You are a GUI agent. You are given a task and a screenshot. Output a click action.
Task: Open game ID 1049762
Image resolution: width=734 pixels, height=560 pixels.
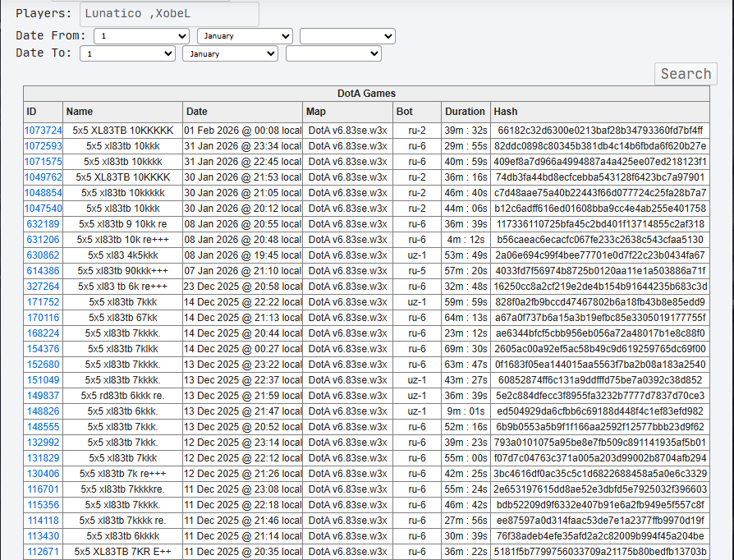(x=43, y=177)
